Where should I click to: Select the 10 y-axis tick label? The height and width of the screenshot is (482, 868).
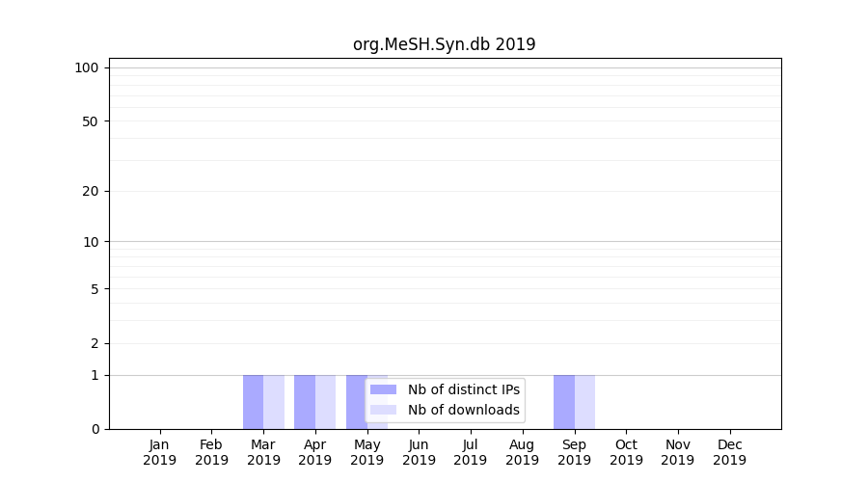coord(91,242)
